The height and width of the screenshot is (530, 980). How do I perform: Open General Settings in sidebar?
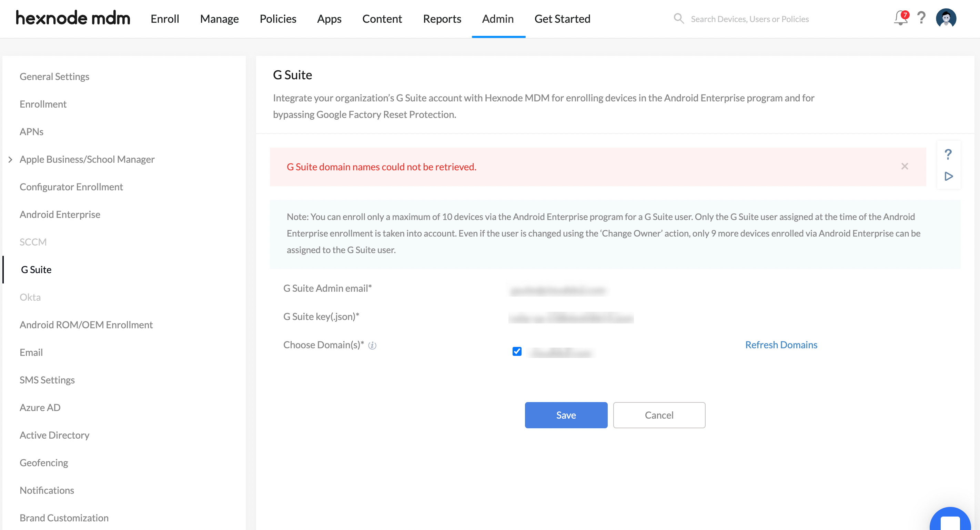click(x=54, y=77)
